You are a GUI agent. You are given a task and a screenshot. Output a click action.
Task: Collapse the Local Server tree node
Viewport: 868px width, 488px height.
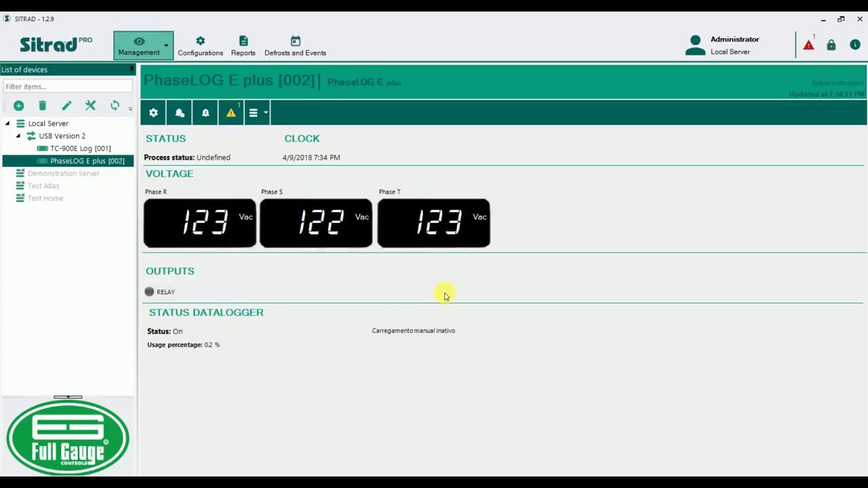click(x=7, y=123)
